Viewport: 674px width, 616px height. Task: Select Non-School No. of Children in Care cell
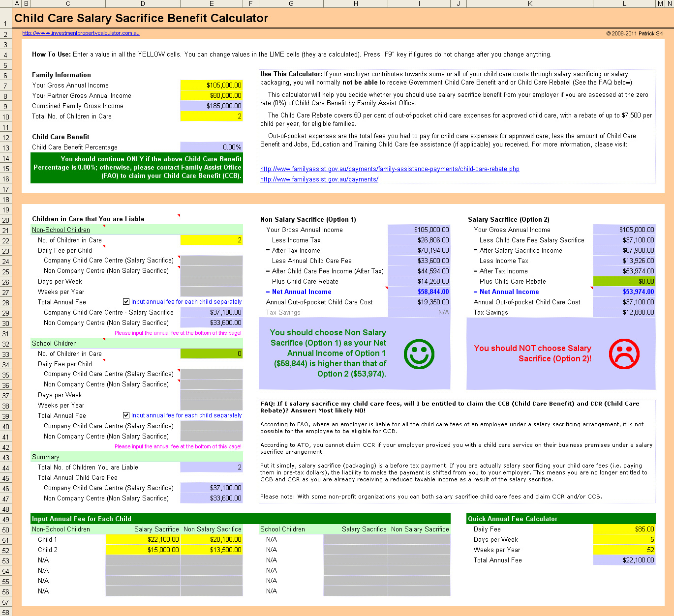point(212,240)
